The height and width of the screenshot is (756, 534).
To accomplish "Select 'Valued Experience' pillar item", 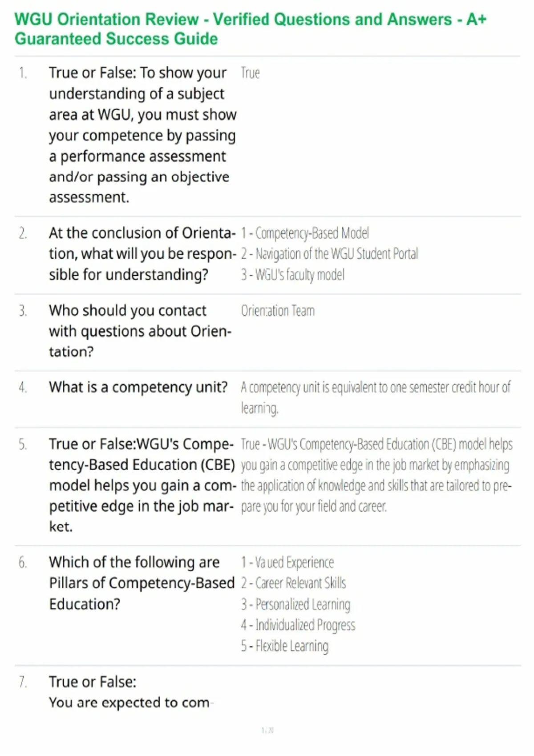I will (x=287, y=563).
